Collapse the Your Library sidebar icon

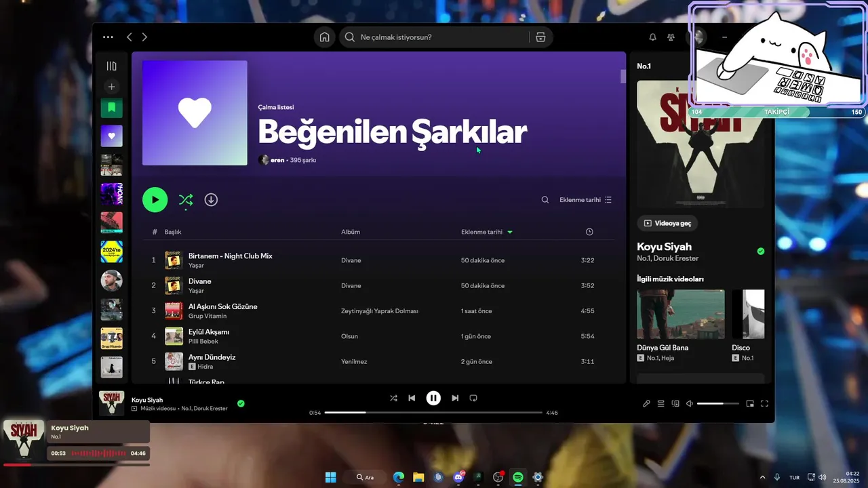(x=112, y=66)
